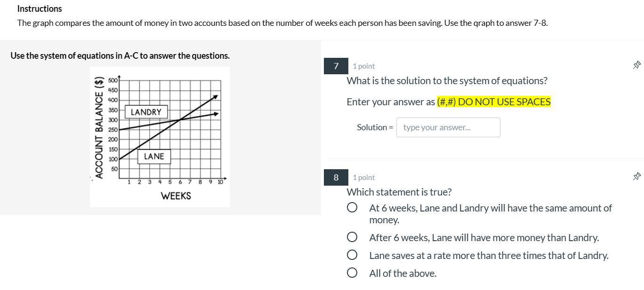Click the question 8 number badge
The height and width of the screenshot is (290, 644).
pos(336,177)
